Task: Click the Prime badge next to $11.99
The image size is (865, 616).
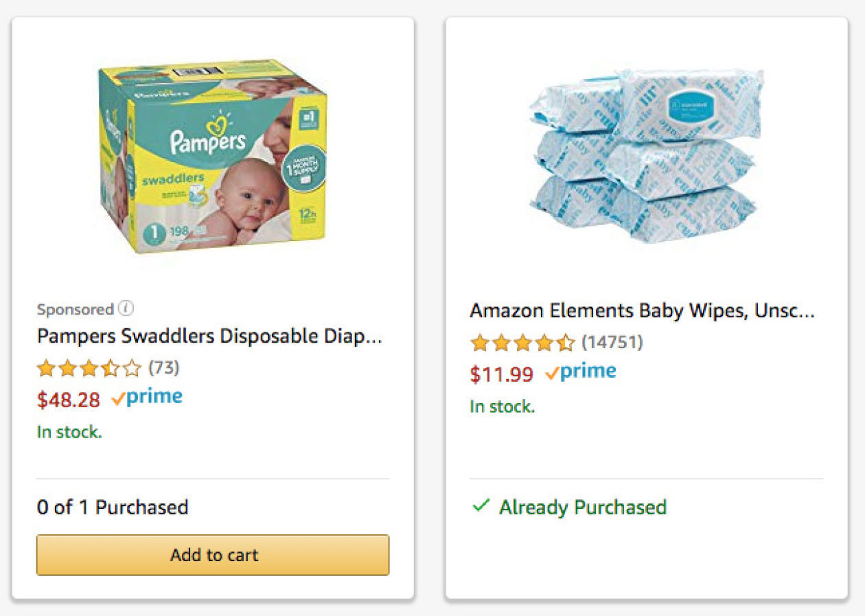Action: [581, 372]
